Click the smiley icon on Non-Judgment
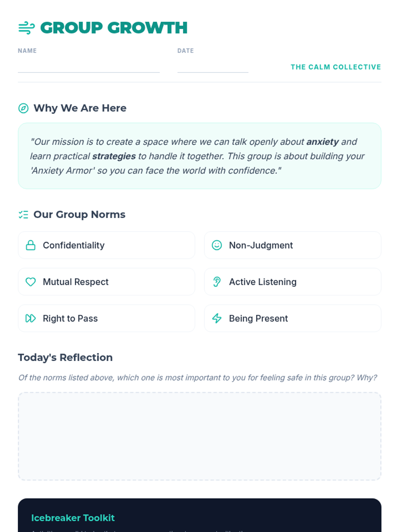The image size is (399, 532). tap(217, 245)
